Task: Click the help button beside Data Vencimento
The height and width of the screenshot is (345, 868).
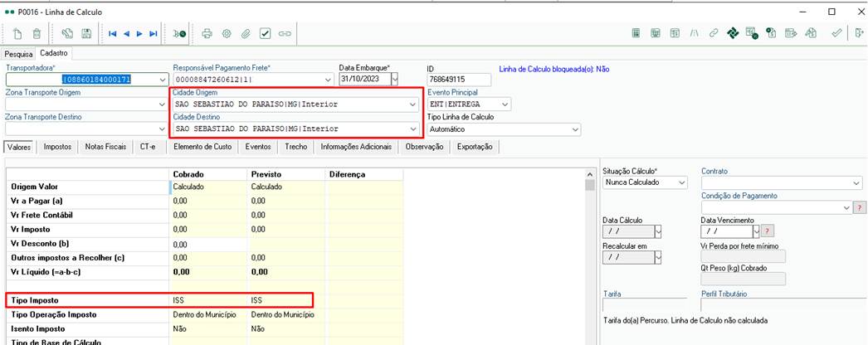Action: pos(768,231)
